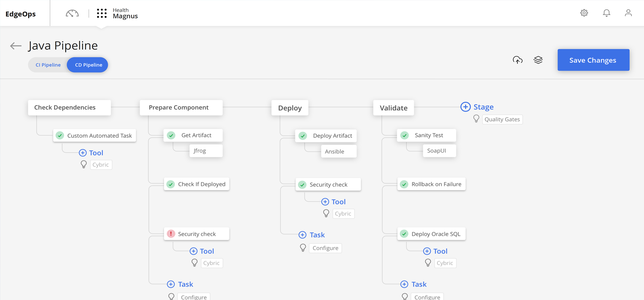This screenshot has width=644, height=300.
Task: Open the Health Magnus project selector
Action: (125, 13)
